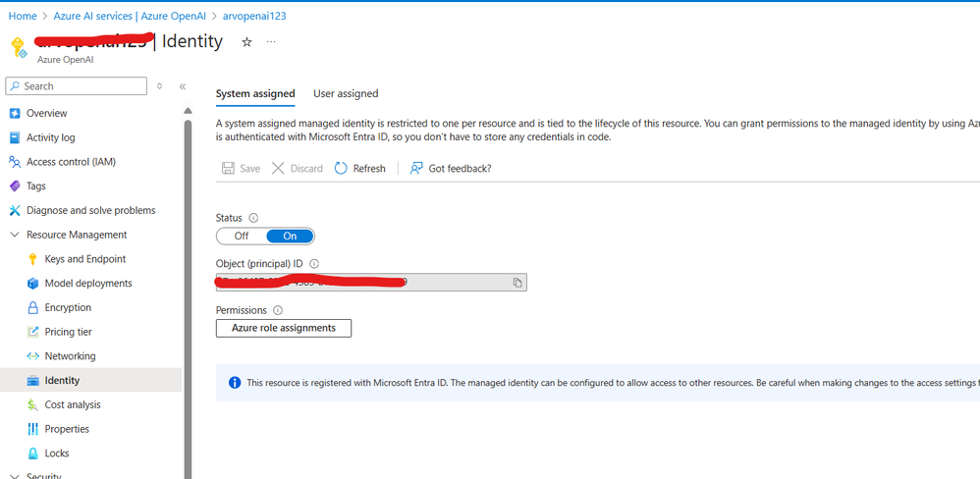Collapse the Resource Management section

pyautogui.click(x=15, y=235)
